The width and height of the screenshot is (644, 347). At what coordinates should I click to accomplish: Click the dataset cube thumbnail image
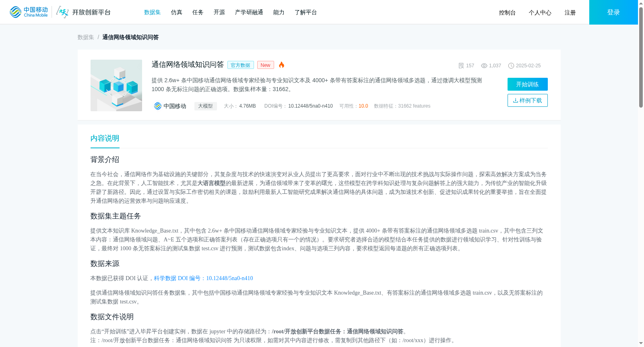(x=116, y=85)
